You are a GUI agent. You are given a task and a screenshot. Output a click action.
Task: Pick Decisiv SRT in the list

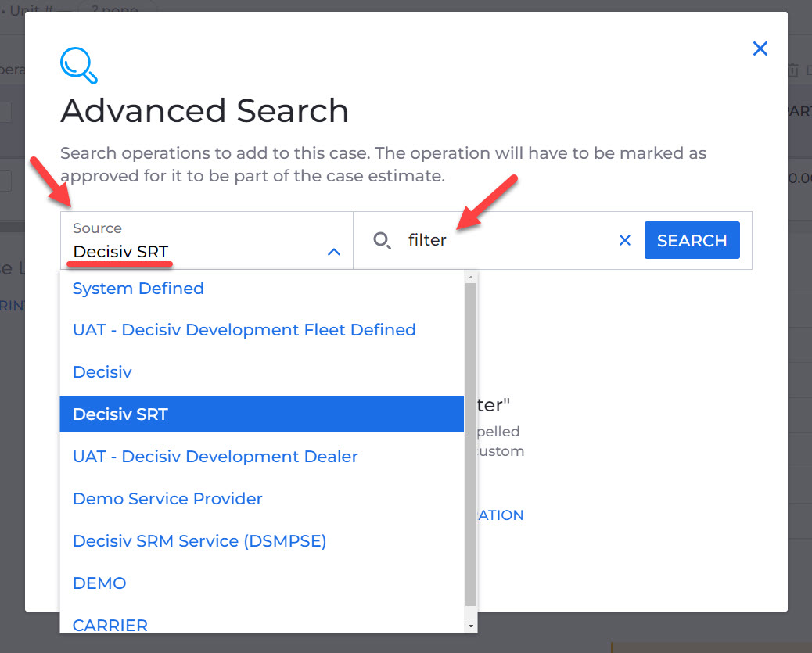point(261,414)
